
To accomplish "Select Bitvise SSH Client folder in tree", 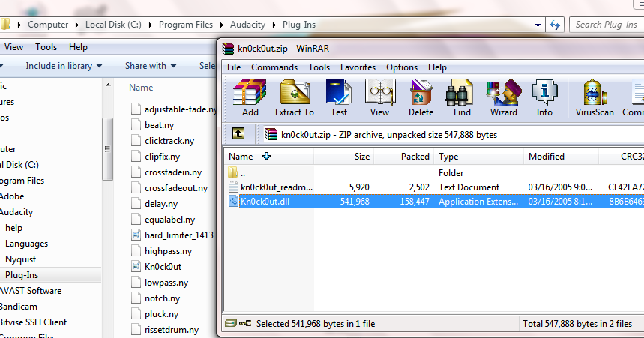I will [33, 322].
